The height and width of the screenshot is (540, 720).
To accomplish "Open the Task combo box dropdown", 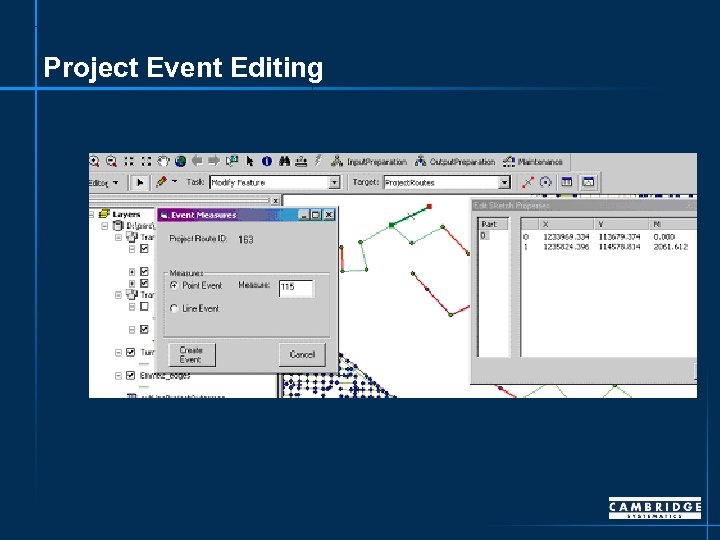I will (335, 183).
